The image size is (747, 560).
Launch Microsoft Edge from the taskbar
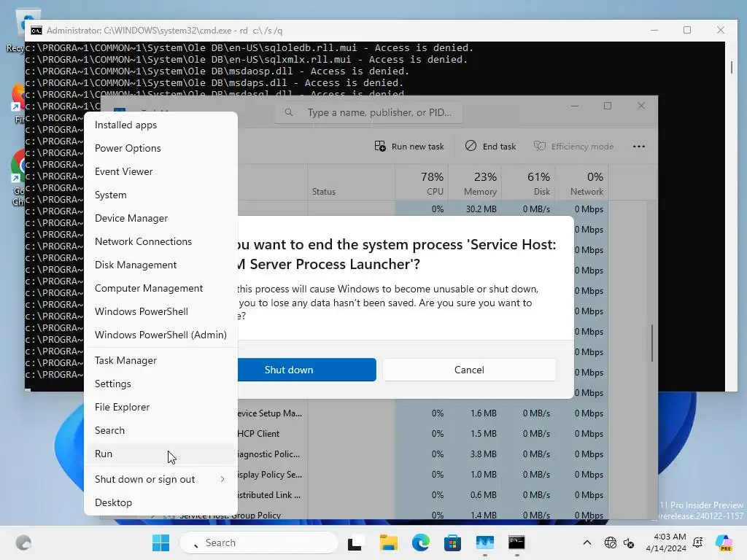420,542
